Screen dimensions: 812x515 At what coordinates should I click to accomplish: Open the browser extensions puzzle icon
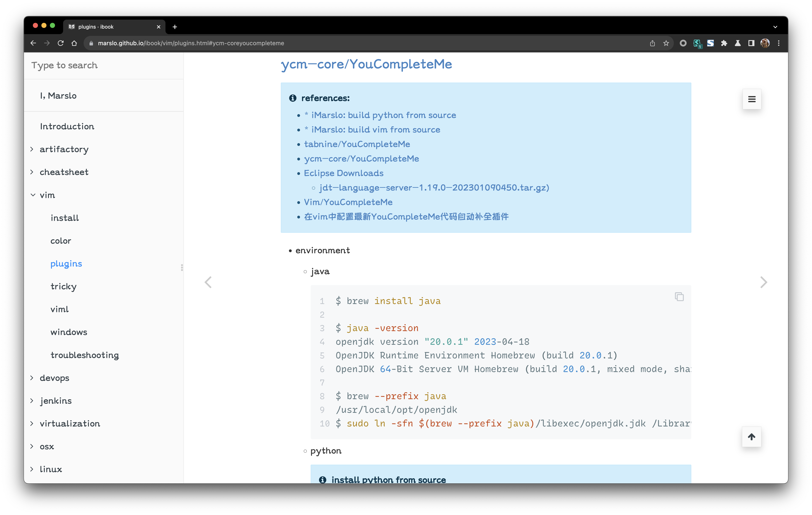(724, 43)
